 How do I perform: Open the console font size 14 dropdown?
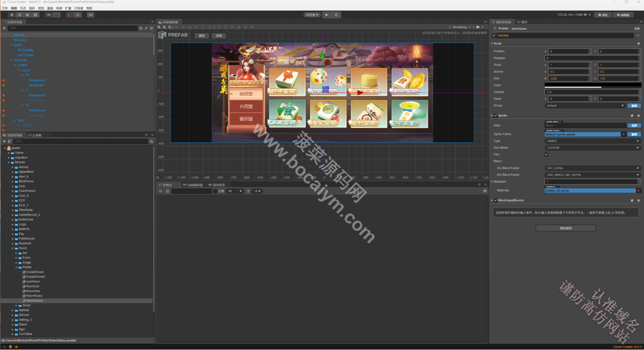257,191
